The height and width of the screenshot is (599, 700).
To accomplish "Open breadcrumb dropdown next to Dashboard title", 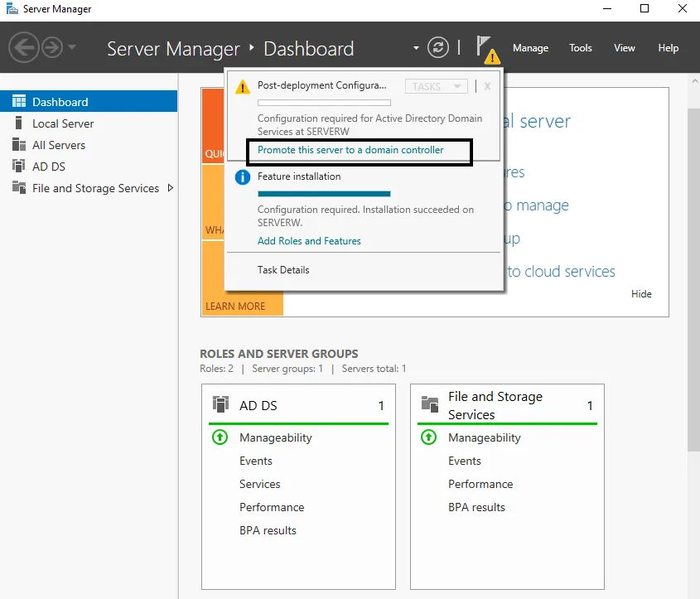I will click(416, 48).
